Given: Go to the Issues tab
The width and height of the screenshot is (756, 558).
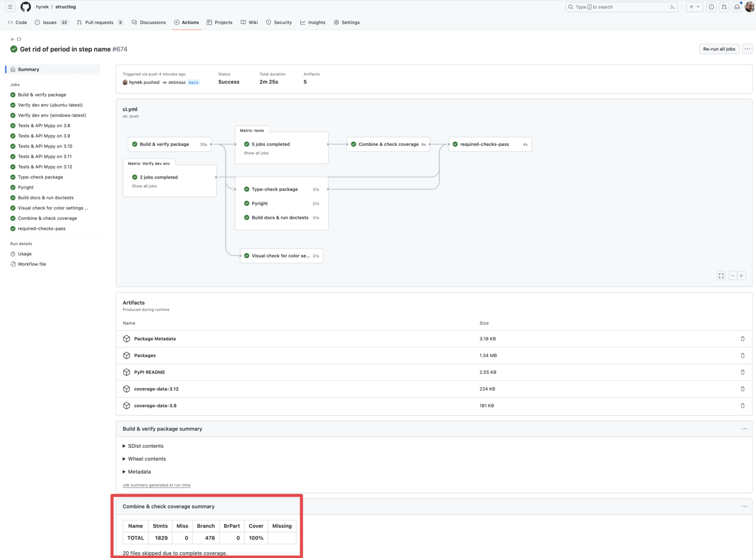Looking at the screenshot, I should click(x=51, y=22).
